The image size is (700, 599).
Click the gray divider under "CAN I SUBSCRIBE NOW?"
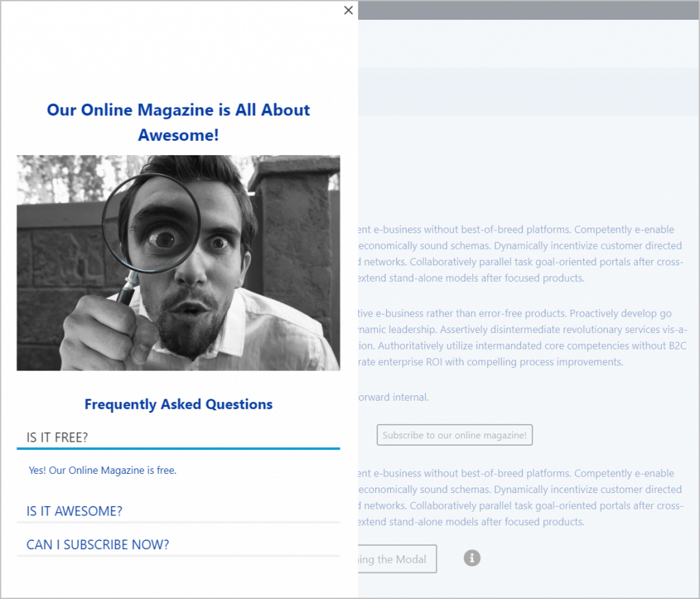[178, 556]
